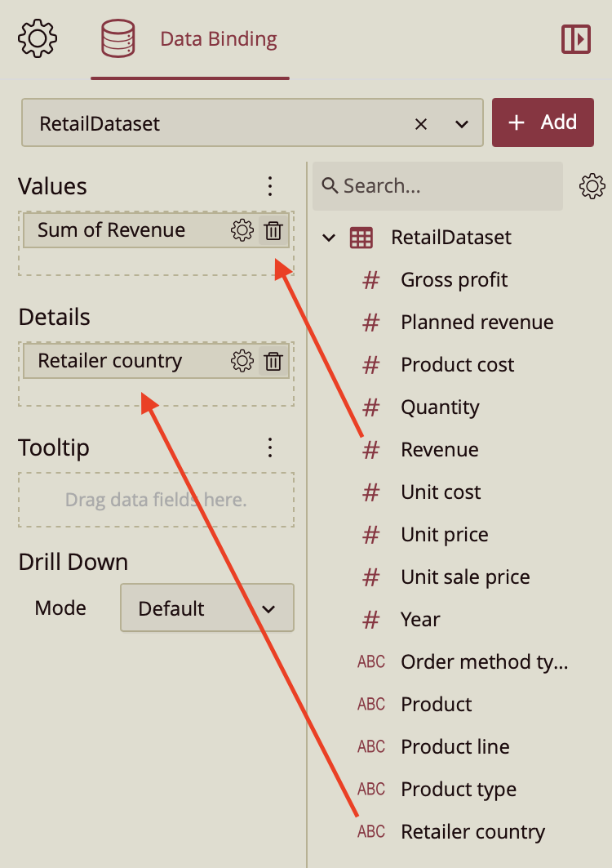
Task: Click the Add button
Action: [543, 122]
